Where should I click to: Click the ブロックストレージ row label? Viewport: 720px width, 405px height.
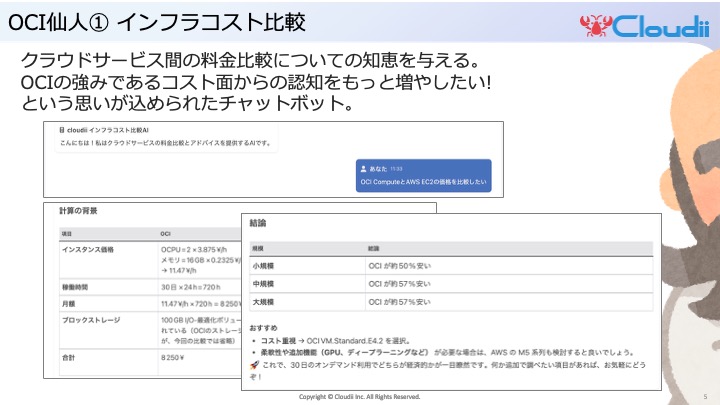click(x=90, y=320)
